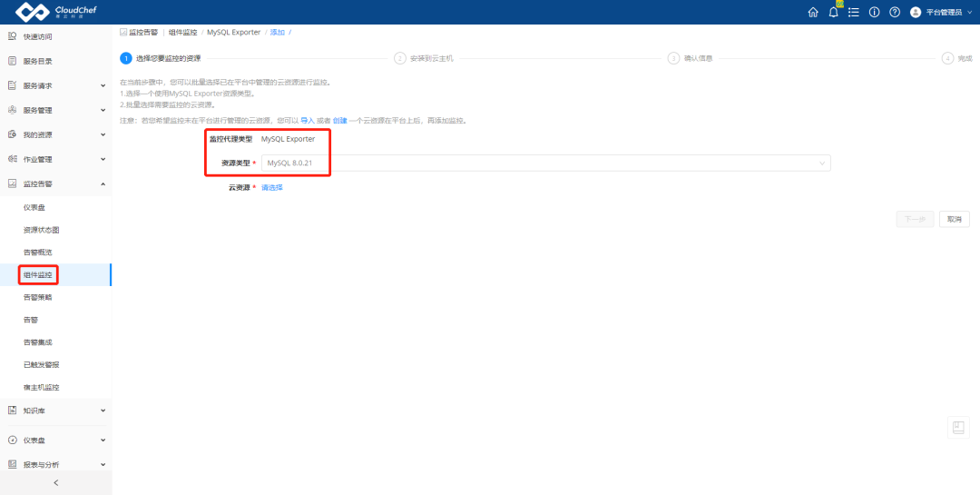
Task: Open the floating document book icon
Action: (x=958, y=428)
